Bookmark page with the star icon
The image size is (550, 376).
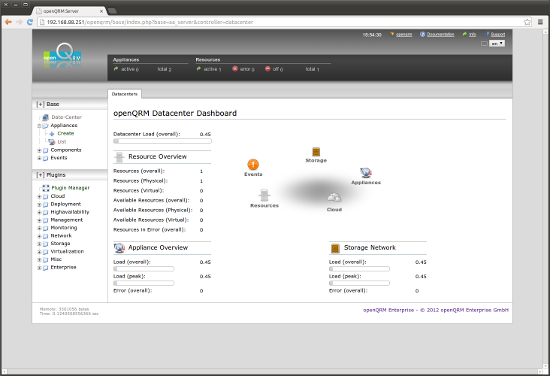pos(527,22)
